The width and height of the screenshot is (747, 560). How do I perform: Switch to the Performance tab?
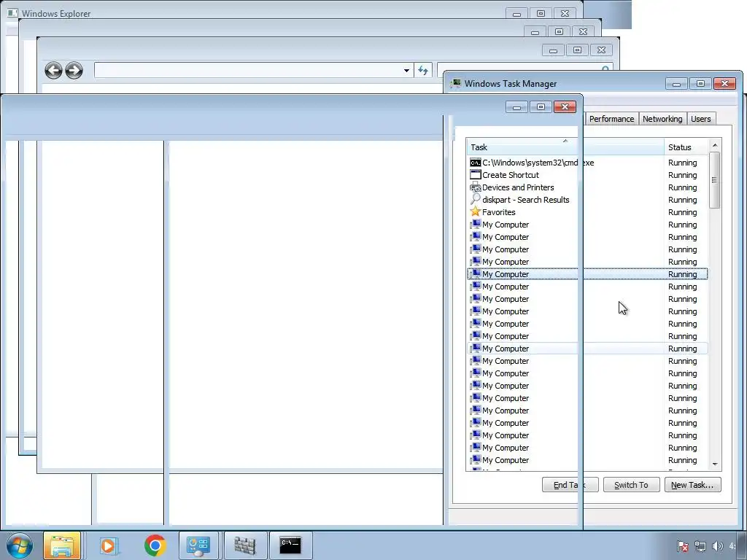point(612,119)
